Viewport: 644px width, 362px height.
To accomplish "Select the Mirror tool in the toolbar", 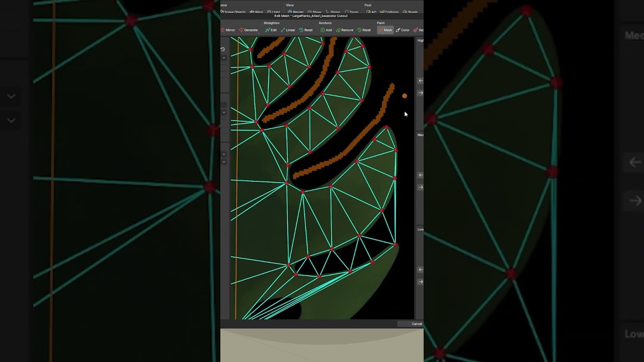I will tap(228, 30).
